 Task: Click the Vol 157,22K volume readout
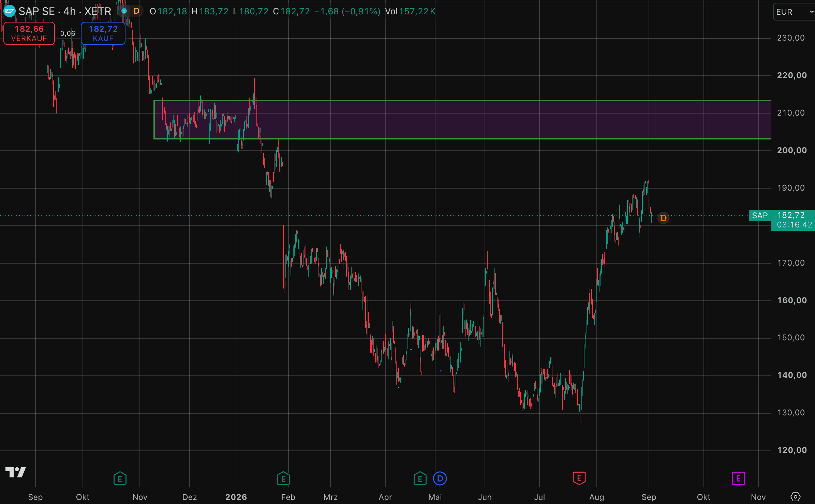(x=410, y=11)
